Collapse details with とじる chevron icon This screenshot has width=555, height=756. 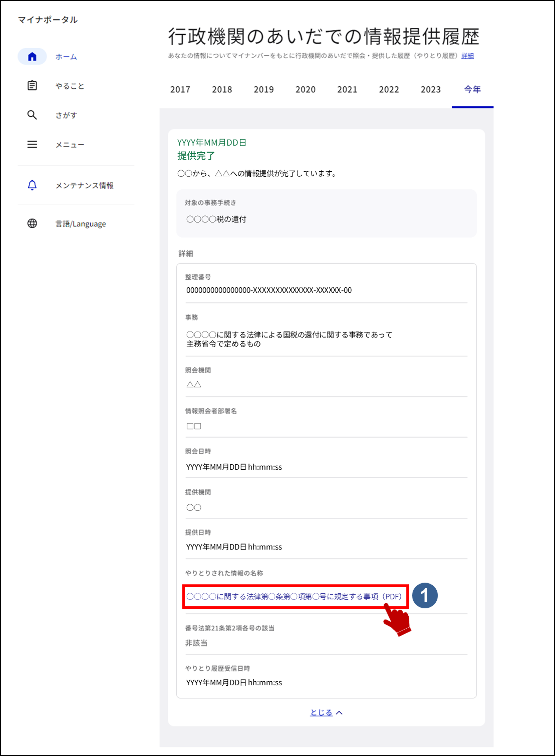[x=339, y=713]
